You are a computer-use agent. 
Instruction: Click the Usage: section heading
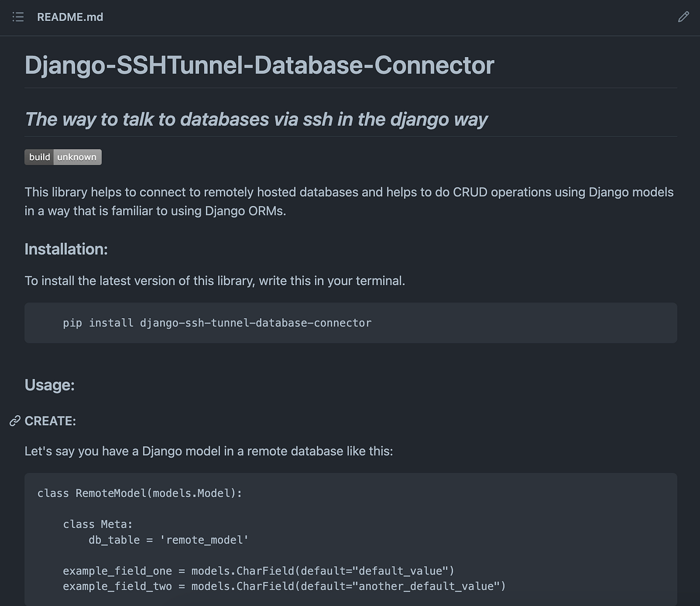pyautogui.click(x=50, y=385)
